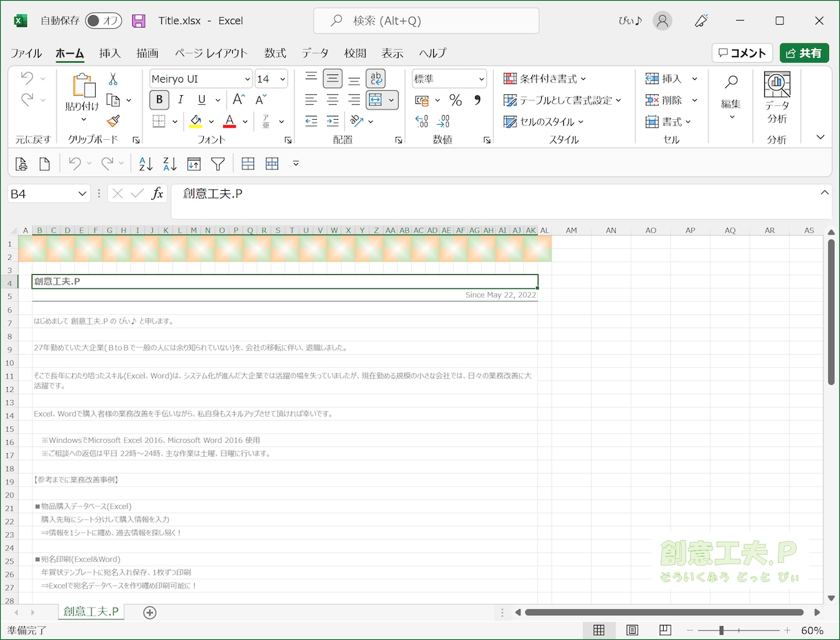Open the File (ファイル) tab
This screenshot has height=640, width=840.
coord(25,53)
